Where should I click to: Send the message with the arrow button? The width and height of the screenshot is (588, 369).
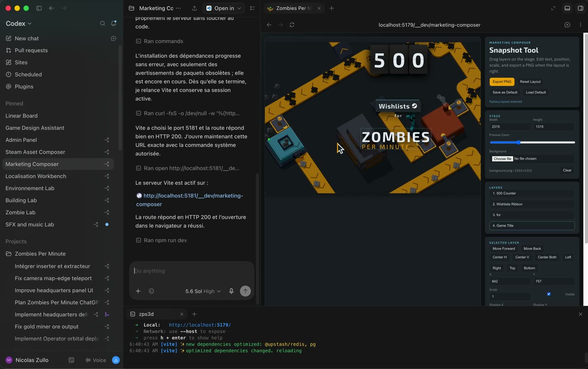point(245,291)
